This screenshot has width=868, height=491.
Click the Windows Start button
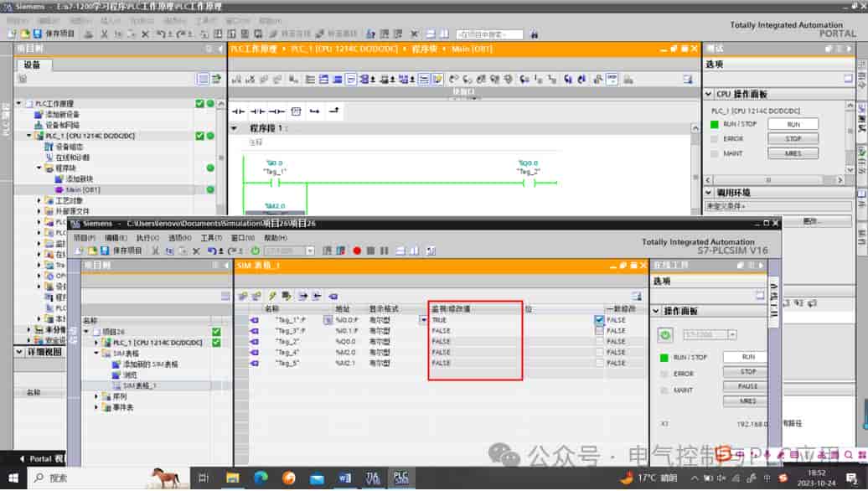13,478
